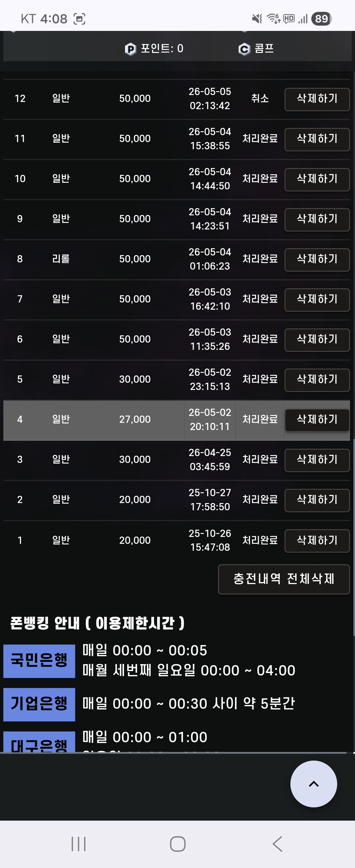Delete the 27,000 entry number 4
Viewport: 355px width, 868px height.
click(x=317, y=420)
